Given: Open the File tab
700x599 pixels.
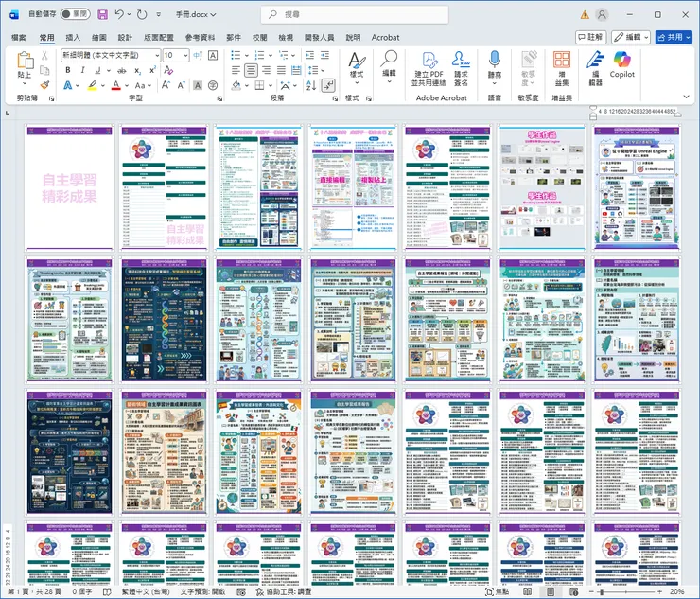Looking at the screenshot, I should point(18,38).
